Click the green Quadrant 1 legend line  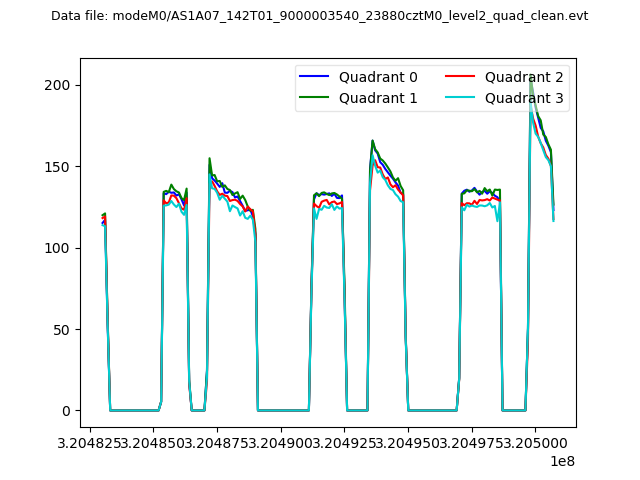tap(314, 98)
